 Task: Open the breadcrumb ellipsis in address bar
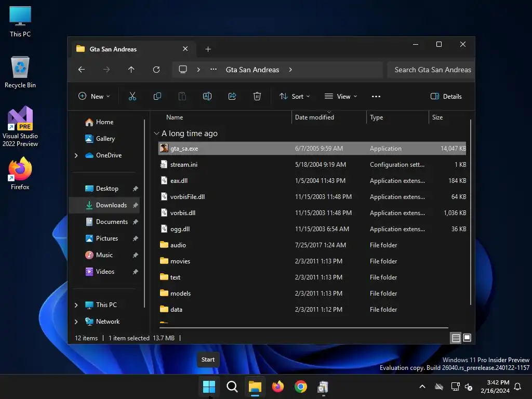[x=214, y=69]
